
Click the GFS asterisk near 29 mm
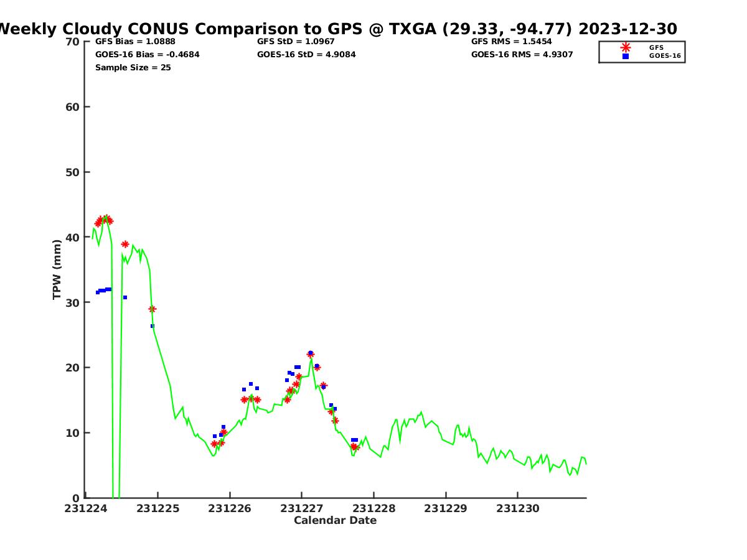(x=152, y=309)
